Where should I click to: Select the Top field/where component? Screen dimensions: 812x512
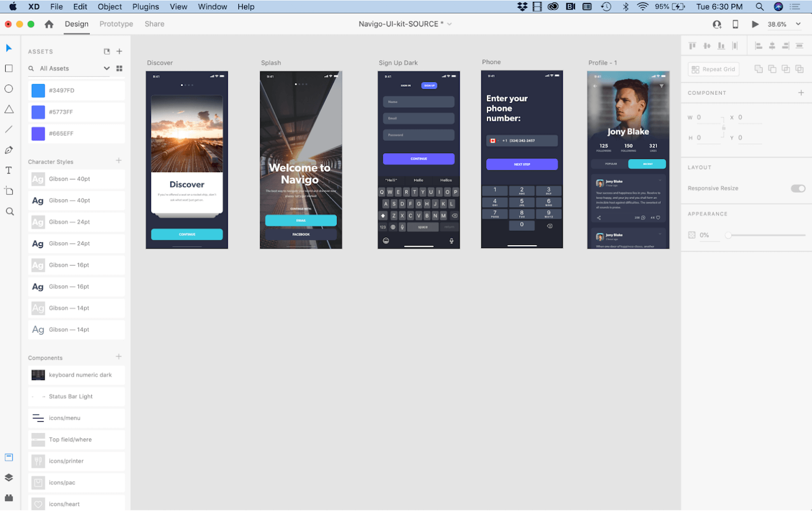tap(76, 439)
